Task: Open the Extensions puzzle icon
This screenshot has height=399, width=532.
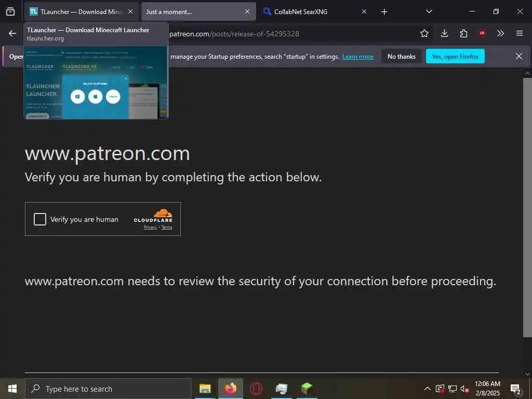Action: coord(463,33)
